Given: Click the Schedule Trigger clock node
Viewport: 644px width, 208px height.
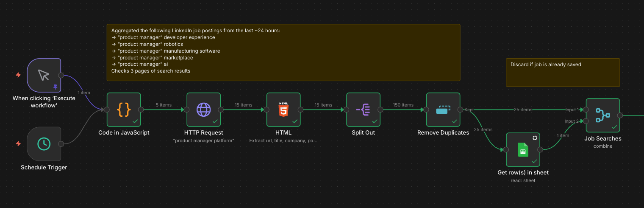Looking at the screenshot, I should click(x=44, y=144).
